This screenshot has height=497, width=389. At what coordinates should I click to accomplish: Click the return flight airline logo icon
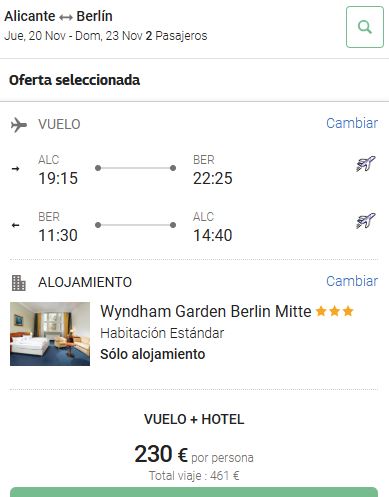[x=366, y=221]
